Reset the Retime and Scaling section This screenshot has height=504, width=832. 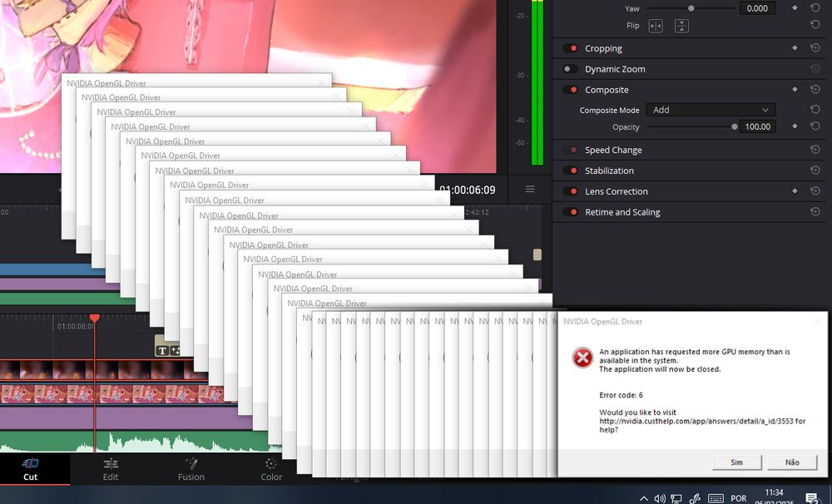click(x=815, y=212)
